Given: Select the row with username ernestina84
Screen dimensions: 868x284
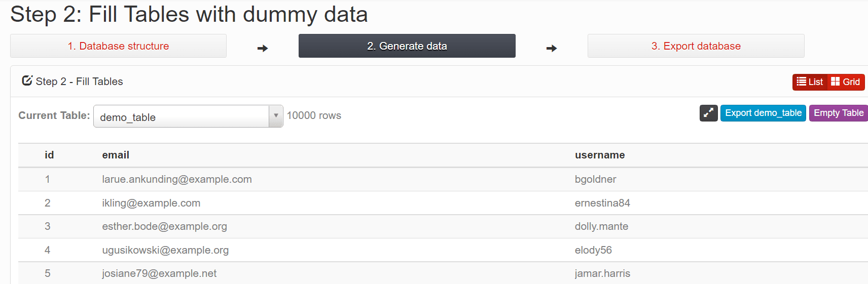Looking at the screenshot, I should point(443,203).
